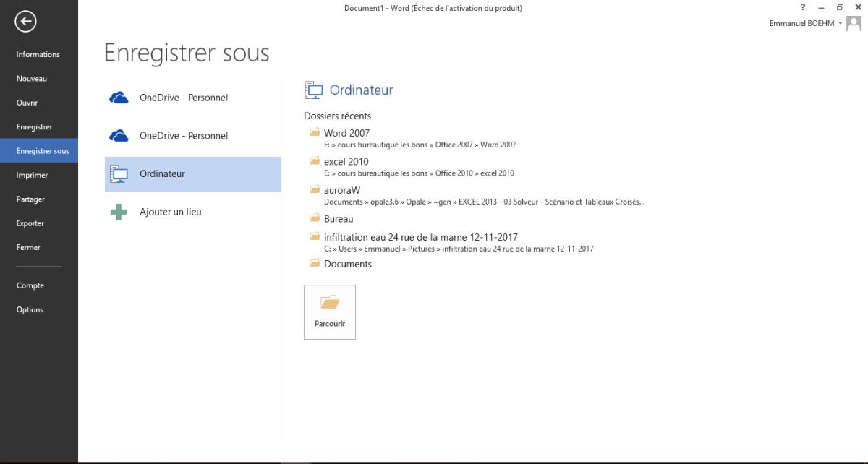Minimize the Word window

click(821, 7)
